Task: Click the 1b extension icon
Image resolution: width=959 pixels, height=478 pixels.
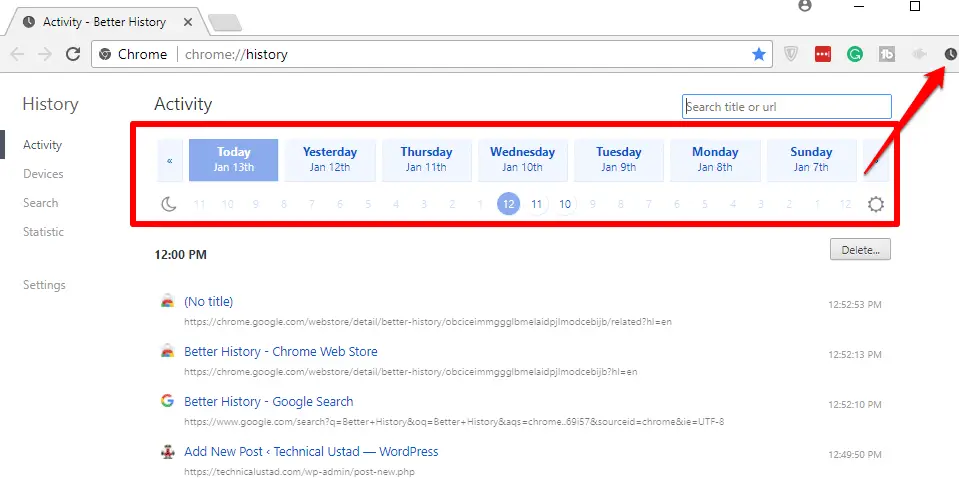Action: [x=886, y=54]
